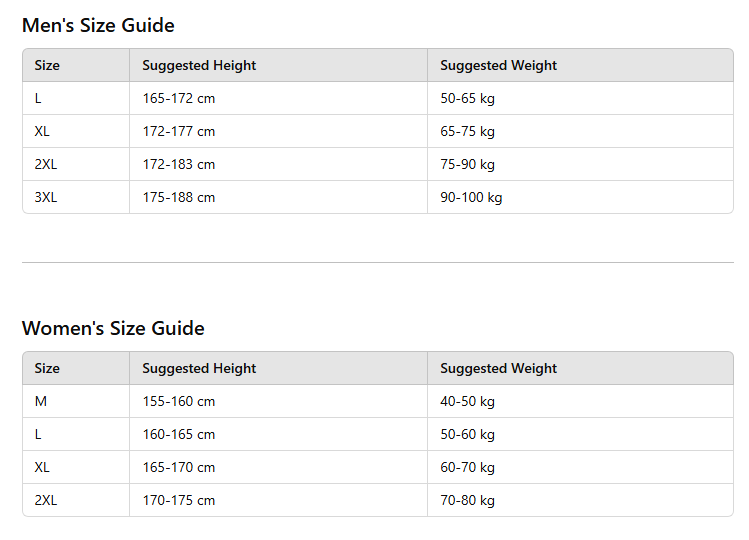Click the 172-183 cm height cell
Image resolution: width=749 pixels, height=540 pixels.
pos(179,165)
